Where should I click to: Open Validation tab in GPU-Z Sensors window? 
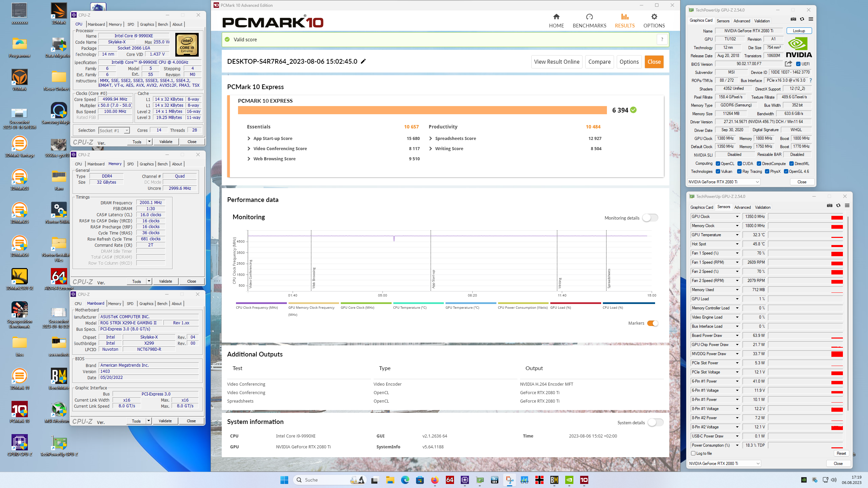pos(763,207)
